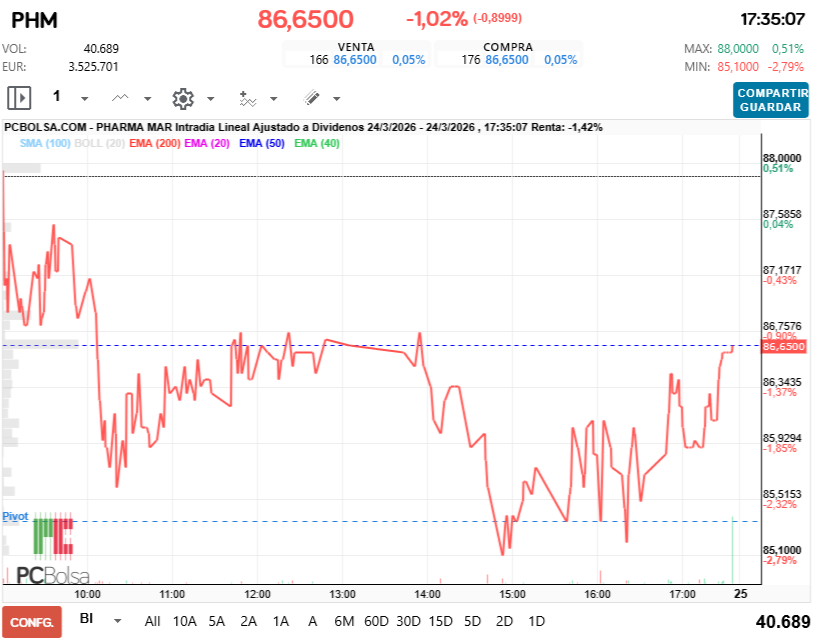Select the drawing pencil tool icon
Viewport: 824px width, 643px height.
(x=311, y=98)
